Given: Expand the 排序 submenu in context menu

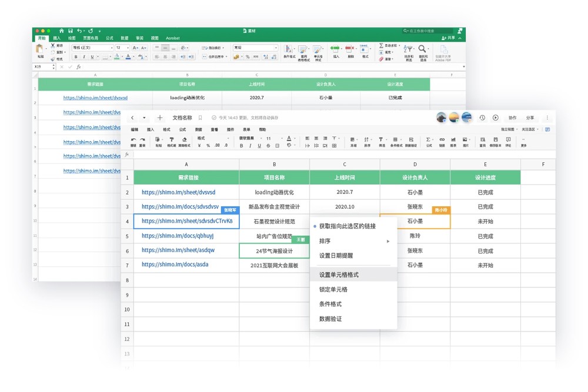Looking at the screenshot, I should click(x=353, y=241).
